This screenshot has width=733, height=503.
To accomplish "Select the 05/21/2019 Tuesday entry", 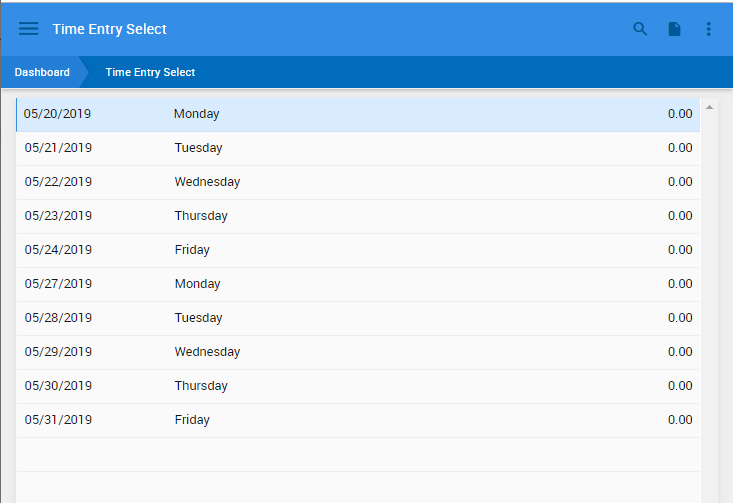I will point(358,149).
